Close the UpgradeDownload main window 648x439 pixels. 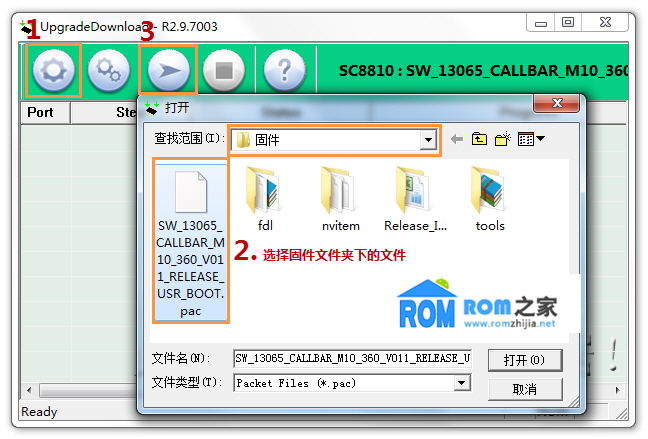(x=605, y=23)
